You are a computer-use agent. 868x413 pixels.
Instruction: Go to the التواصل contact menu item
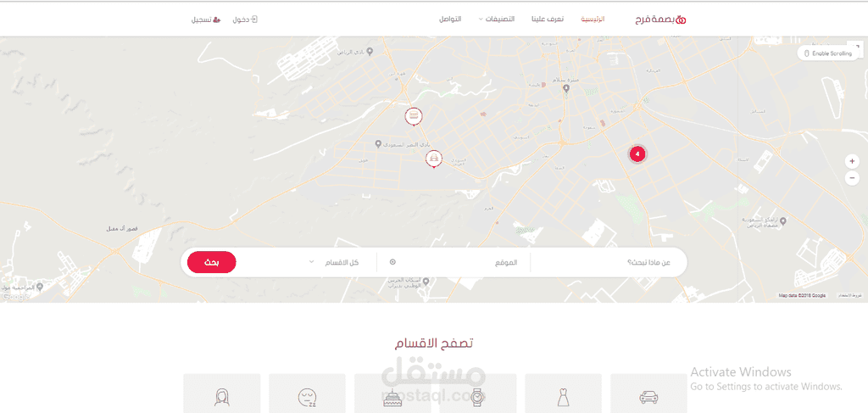[450, 19]
